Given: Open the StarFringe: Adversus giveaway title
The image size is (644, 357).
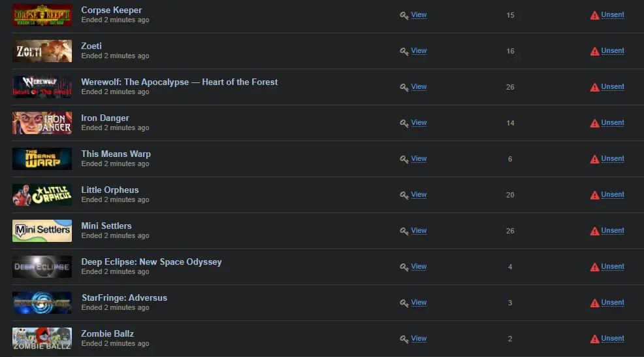Looking at the screenshot, I should (125, 297).
